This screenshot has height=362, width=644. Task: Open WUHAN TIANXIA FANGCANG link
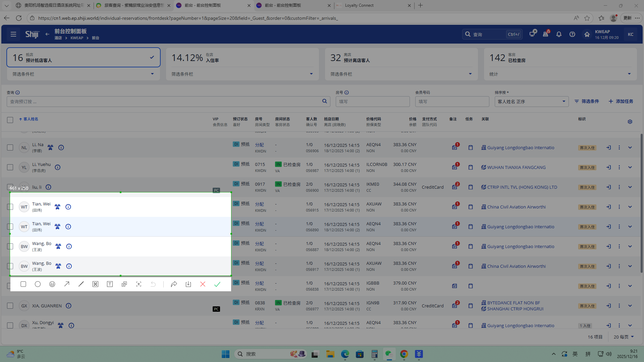pos(516,167)
